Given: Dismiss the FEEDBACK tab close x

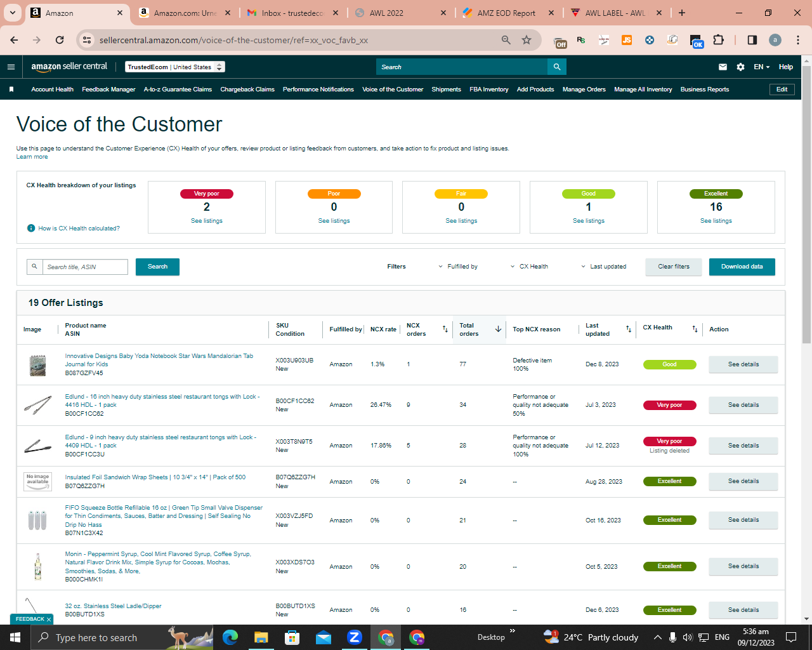Looking at the screenshot, I should pyautogui.click(x=48, y=620).
